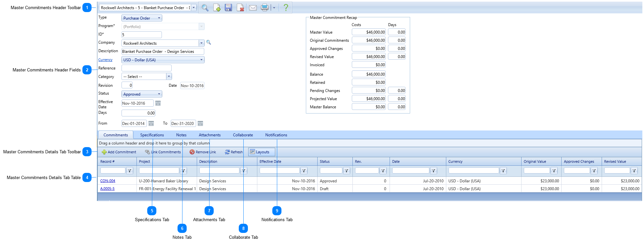
Task: Click the Refresh button
Action: 234,152
